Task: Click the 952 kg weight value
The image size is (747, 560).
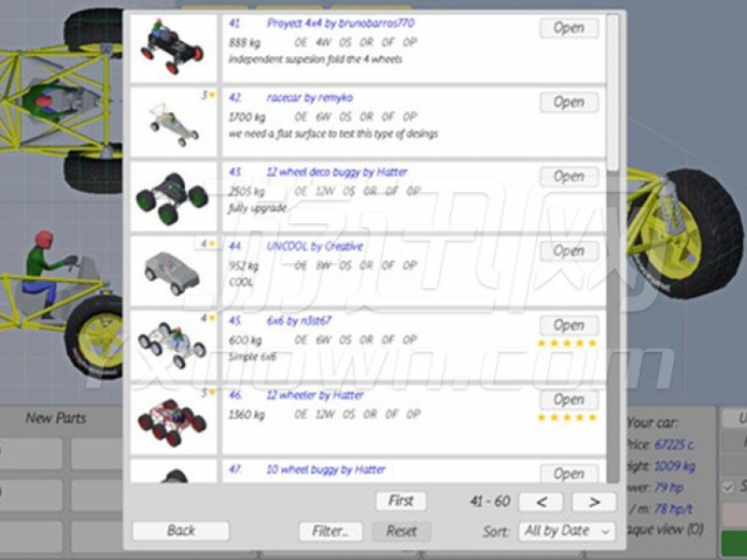Action: point(244,266)
